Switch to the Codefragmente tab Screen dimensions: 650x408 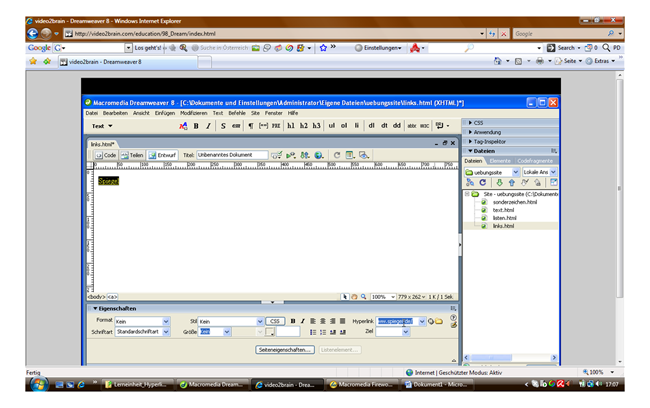[x=535, y=161]
